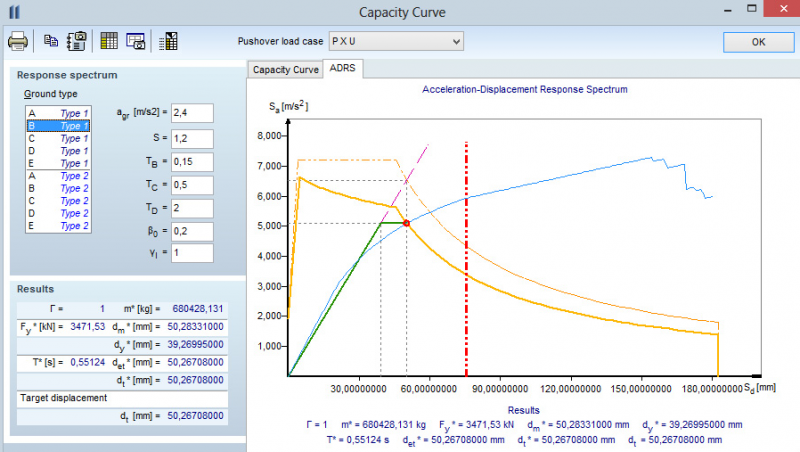Viewport: 800px width, 452px height.
Task: Click the red performance point marker
Action: [406, 223]
